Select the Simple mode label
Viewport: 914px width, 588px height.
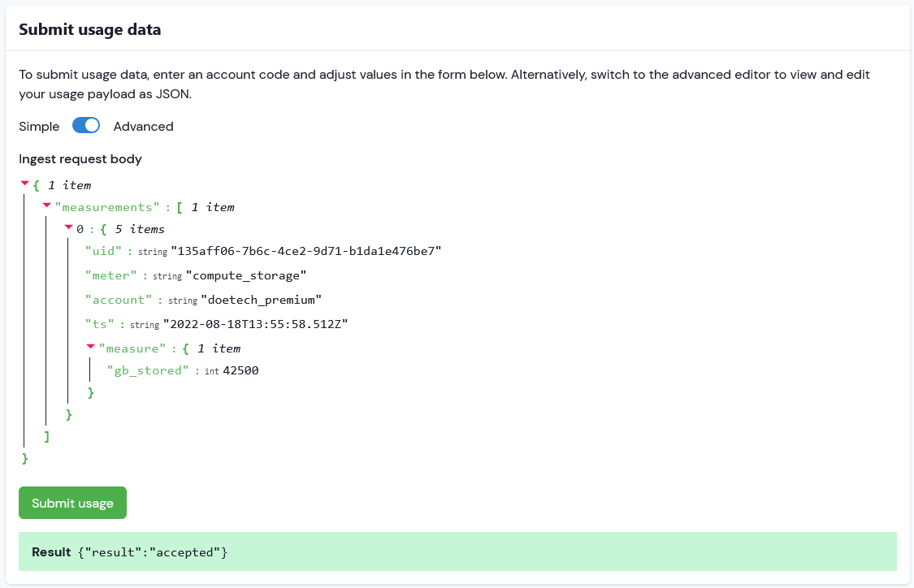click(x=39, y=127)
